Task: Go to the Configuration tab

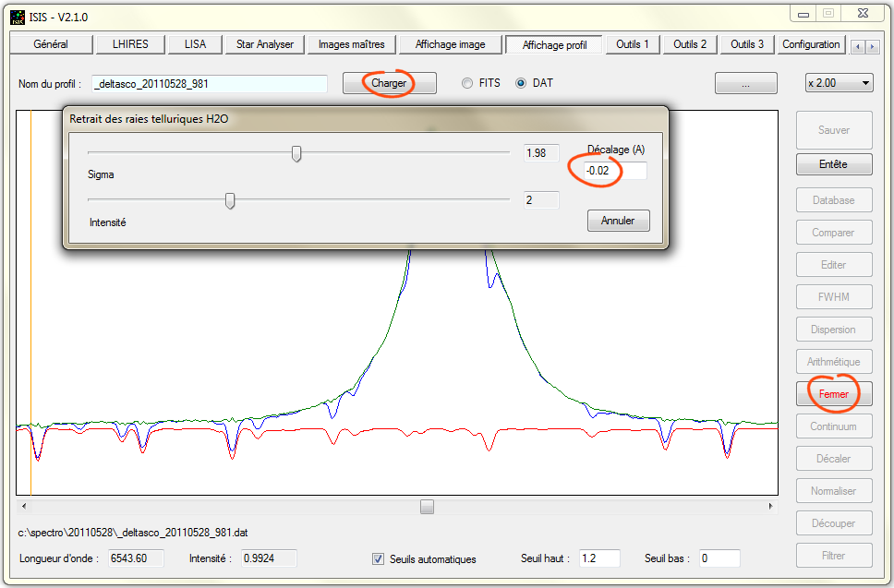Action: [811, 44]
